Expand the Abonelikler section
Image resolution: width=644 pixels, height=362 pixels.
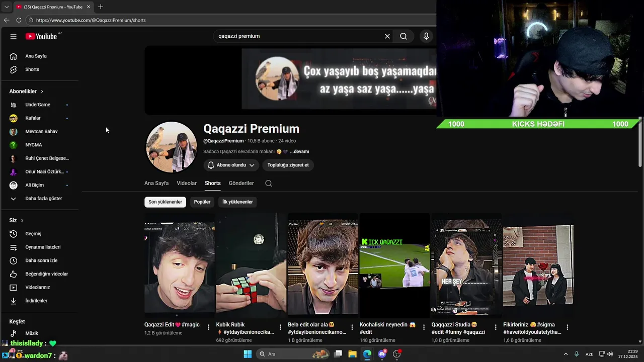tap(26, 92)
